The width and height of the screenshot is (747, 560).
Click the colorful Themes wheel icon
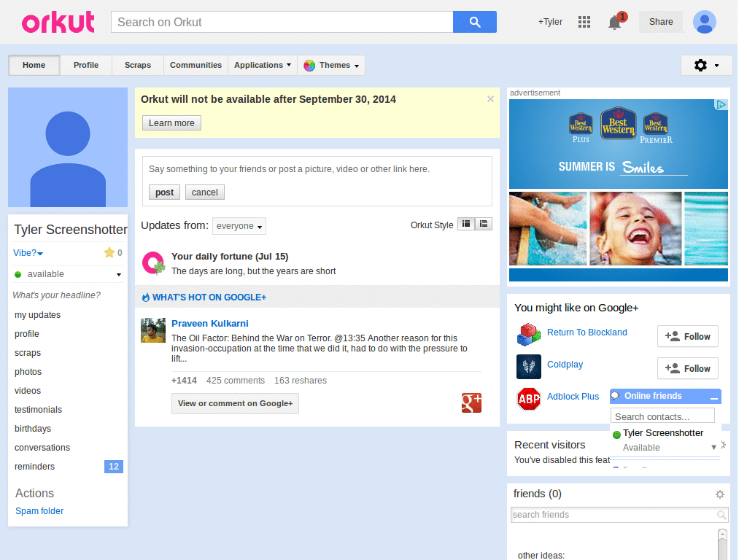[x=309, y=66]
